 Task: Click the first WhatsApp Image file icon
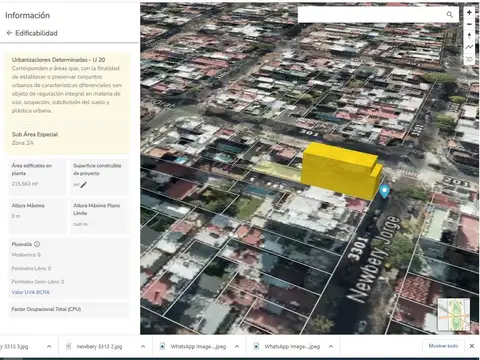pos(162,346)
